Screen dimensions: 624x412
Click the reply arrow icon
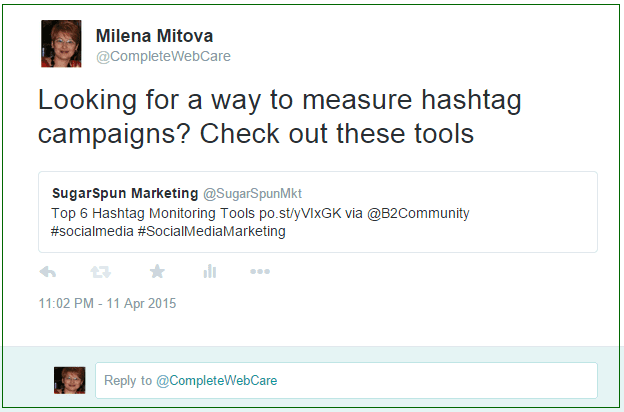click(48, 272)
